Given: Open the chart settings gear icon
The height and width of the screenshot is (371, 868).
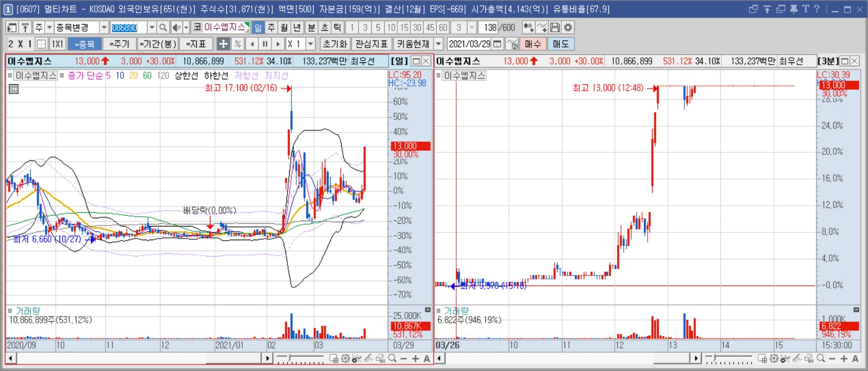Looking at the screenshot, I should 568,27.
